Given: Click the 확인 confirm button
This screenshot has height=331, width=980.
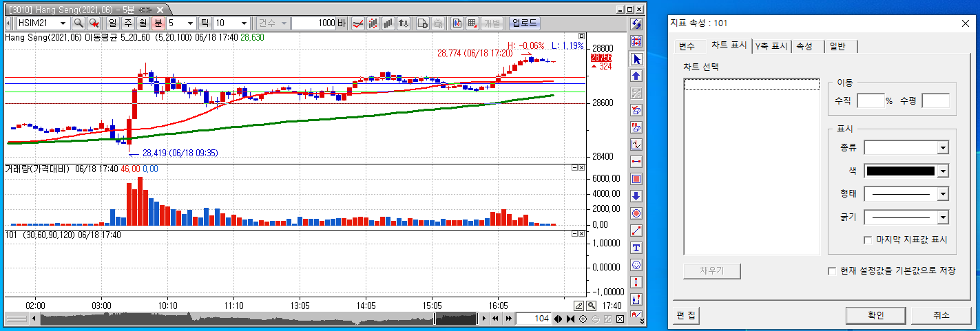Looking at the screenshot, I should click(x=875, y=315).
